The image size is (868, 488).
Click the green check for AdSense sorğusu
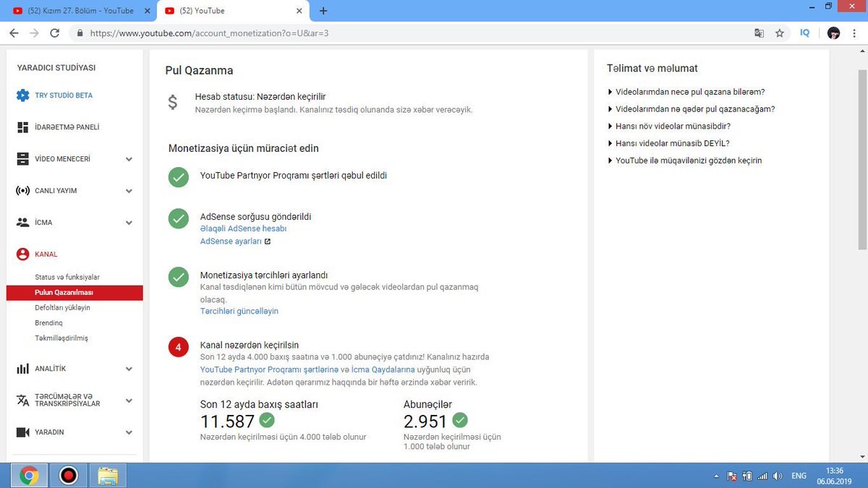178,218
